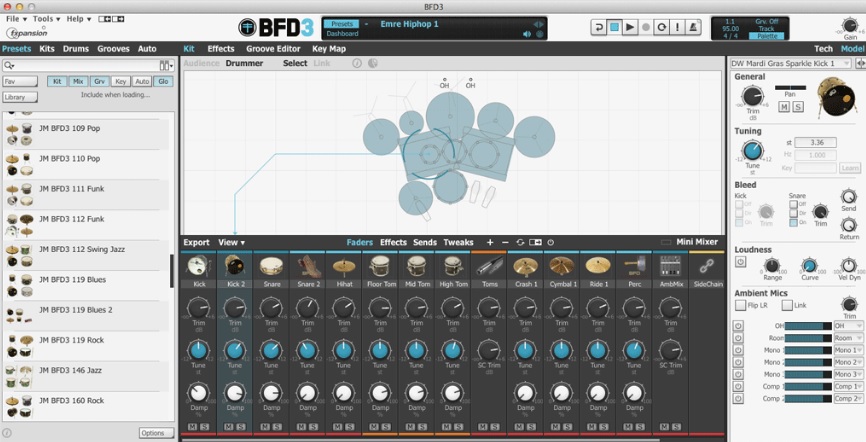
Task: Open the drum name dropdown DW Mardi Gras
Action: click(x=790, y=64)
